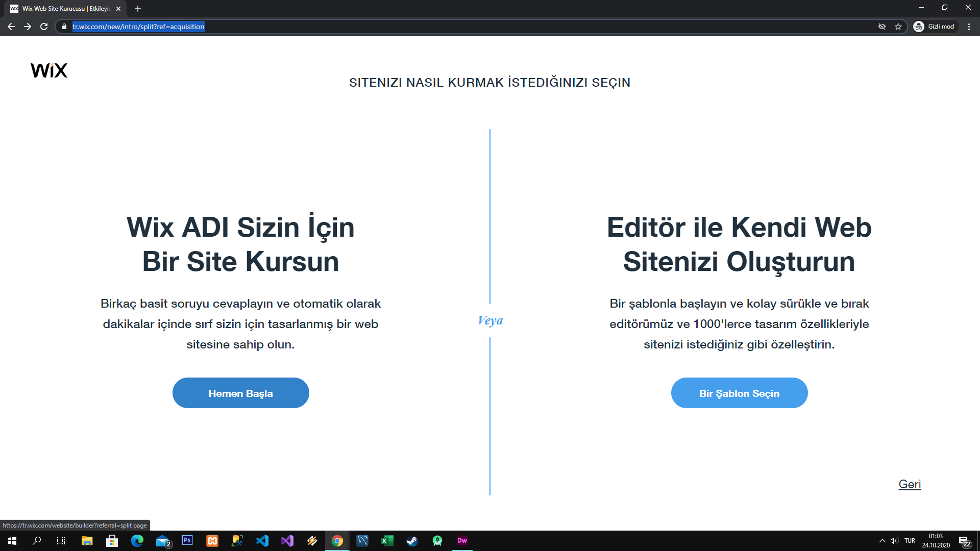The height and width of the screenshot is (551, 980).
Task: Click the third-party cookies blocked eye icon
Action: [881, 27]
